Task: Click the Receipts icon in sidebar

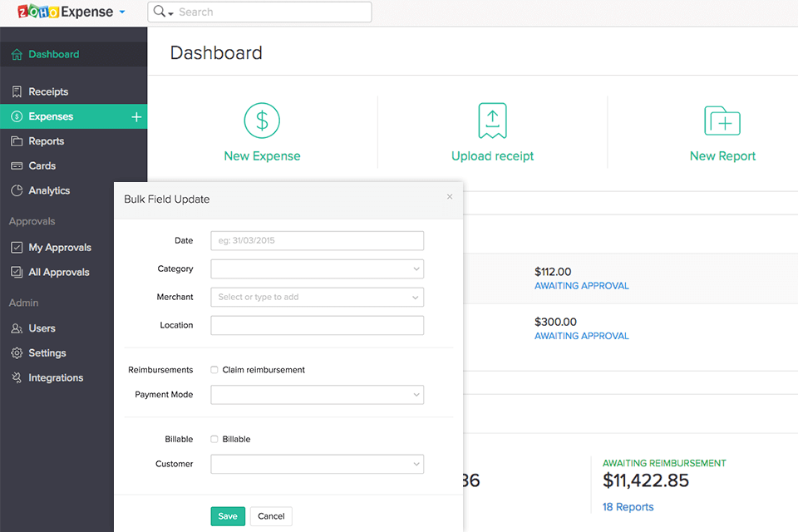Action: 17,91
